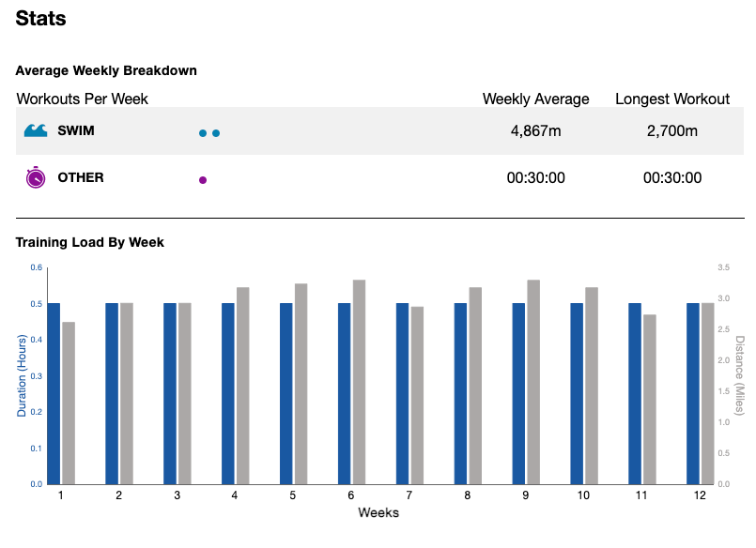
Task: Click the first blue swim workout dot
Action: [203, 133]
